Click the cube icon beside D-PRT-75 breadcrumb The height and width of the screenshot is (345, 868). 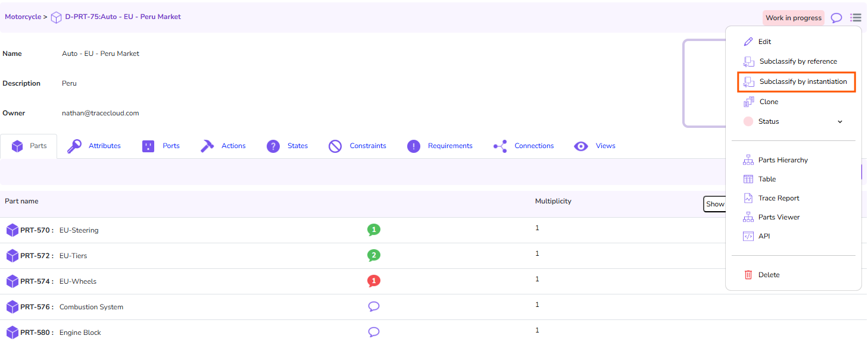56,17
